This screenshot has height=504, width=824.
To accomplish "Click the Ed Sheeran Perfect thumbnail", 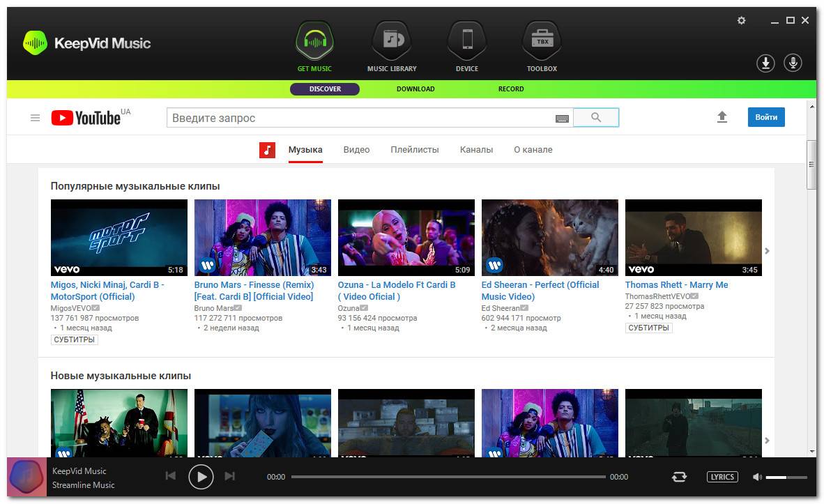I will pyautogui.click(x=550, y=238).
